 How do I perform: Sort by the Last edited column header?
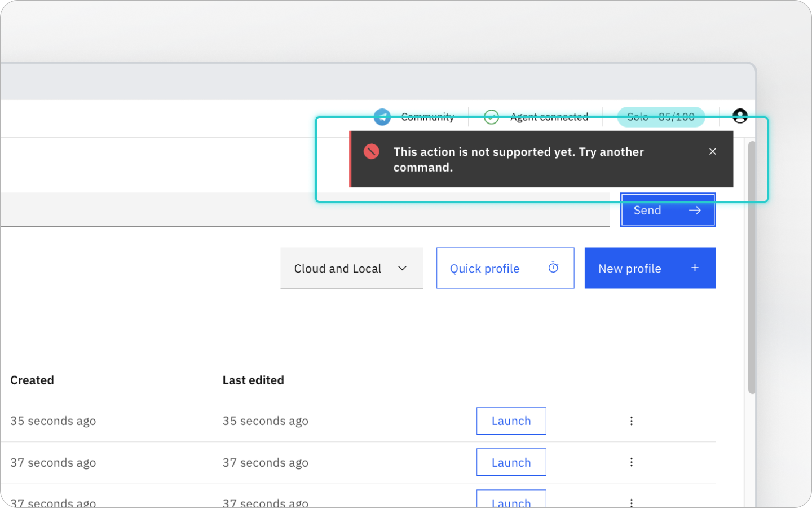click(253, 380)
